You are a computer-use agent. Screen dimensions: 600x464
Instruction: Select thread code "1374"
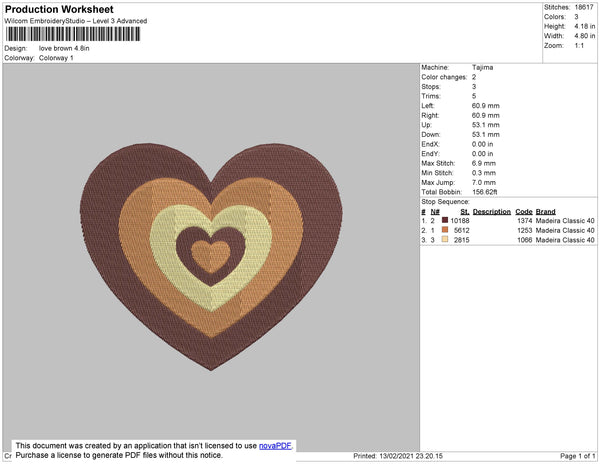coord(525,221)
